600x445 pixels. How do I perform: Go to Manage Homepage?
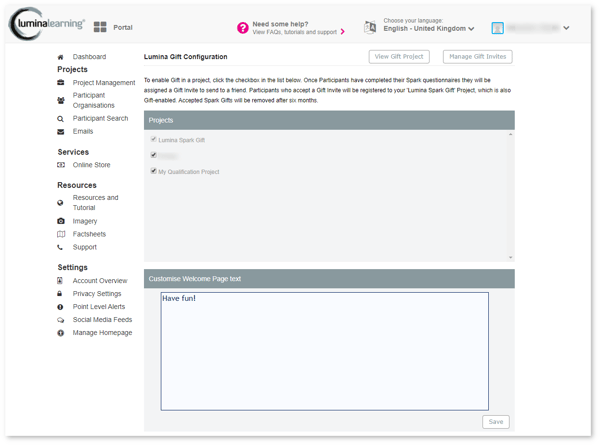[102, 333]
